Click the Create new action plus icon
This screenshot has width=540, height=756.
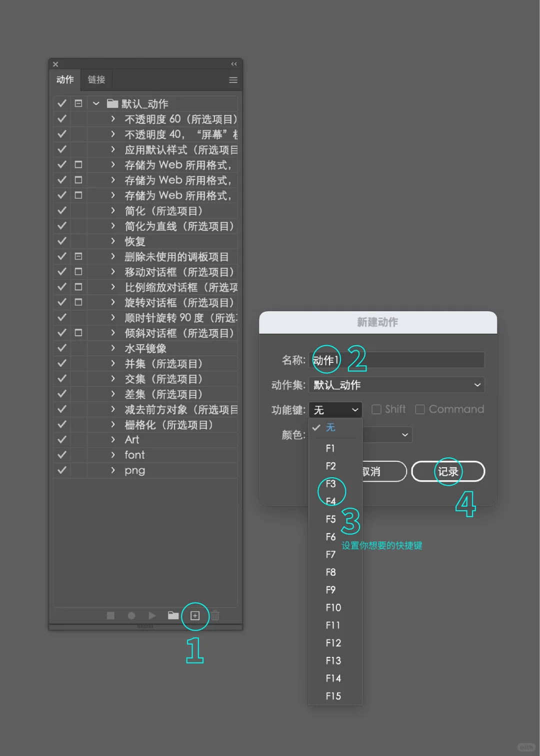pos(195,616)
